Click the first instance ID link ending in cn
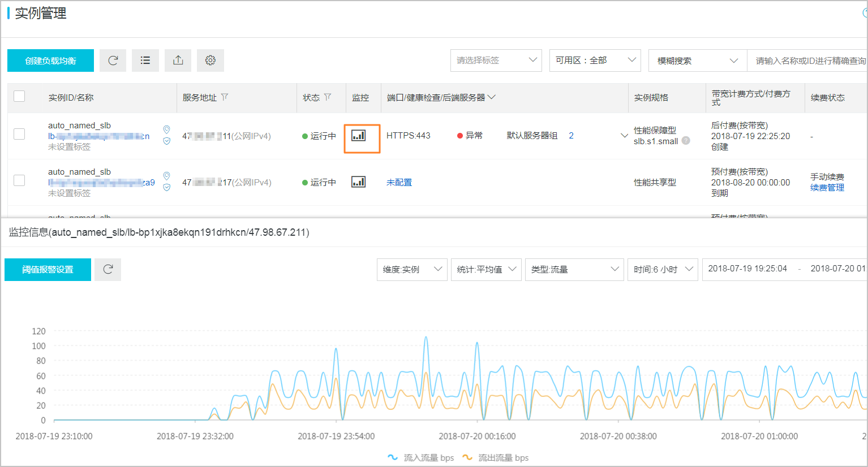Viewport: 868px width, 467px height. (99, 136)
